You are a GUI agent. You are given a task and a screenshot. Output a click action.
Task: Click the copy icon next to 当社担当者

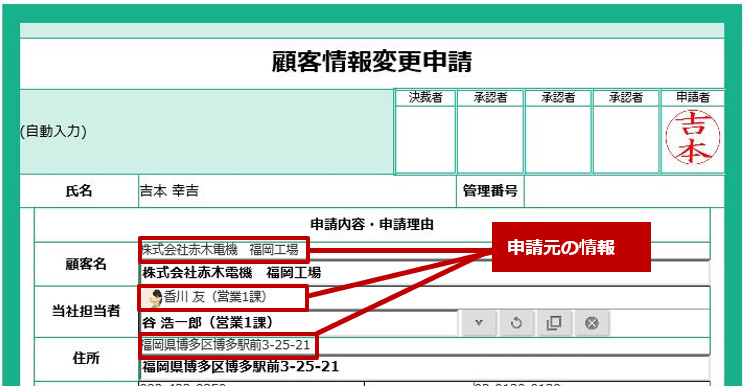554,323
